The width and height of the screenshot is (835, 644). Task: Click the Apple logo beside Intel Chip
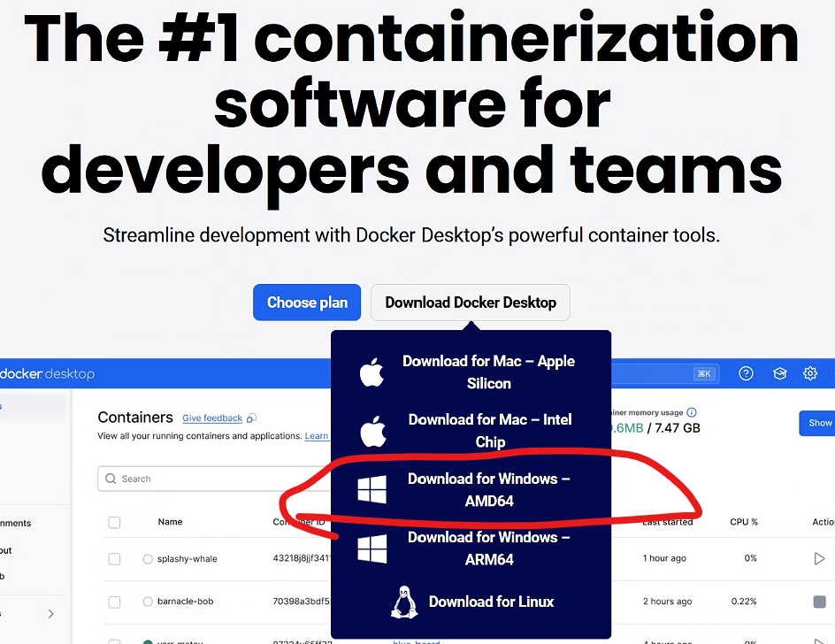[372, 431]
